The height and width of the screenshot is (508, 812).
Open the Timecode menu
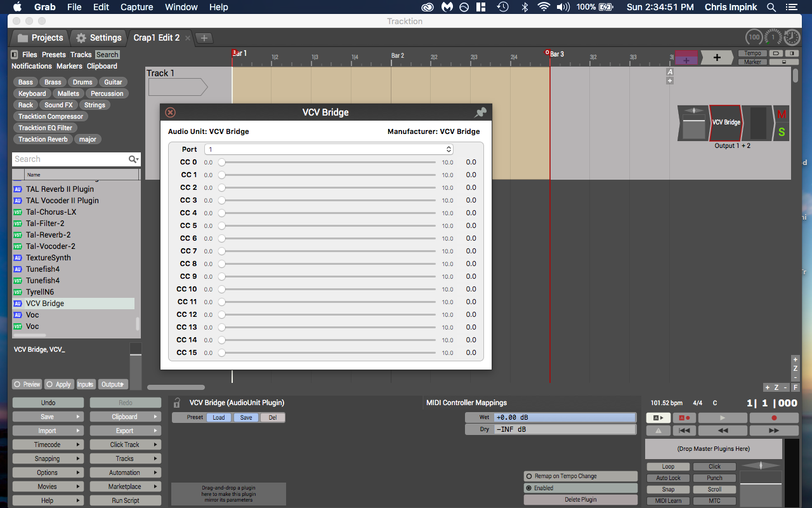click(x=48, y=444)
